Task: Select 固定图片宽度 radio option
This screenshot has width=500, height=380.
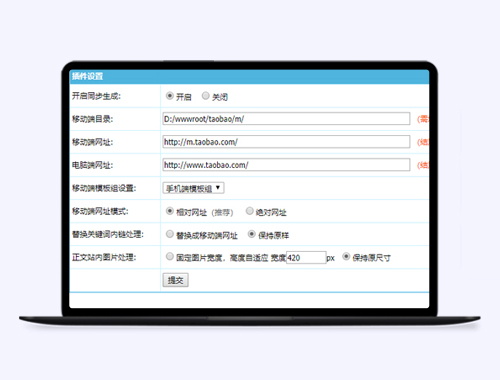Action: tap(170, 256)
